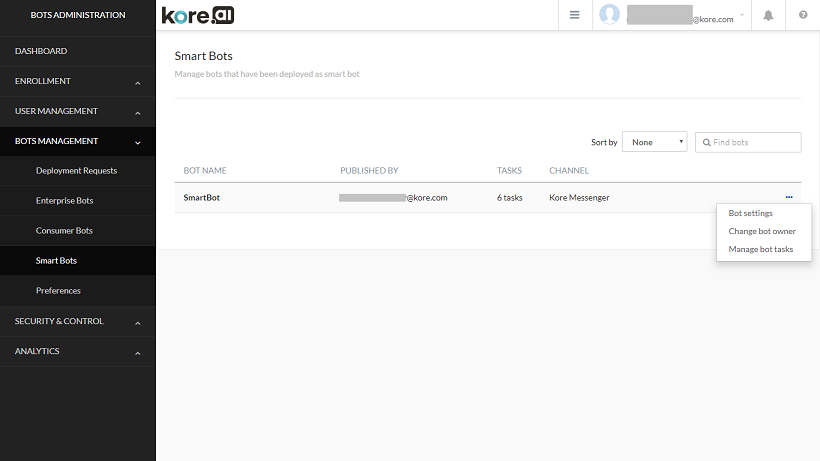Select Bot settings from the context menu
This screenshot has height=461, width=820.
click(750, 213)
